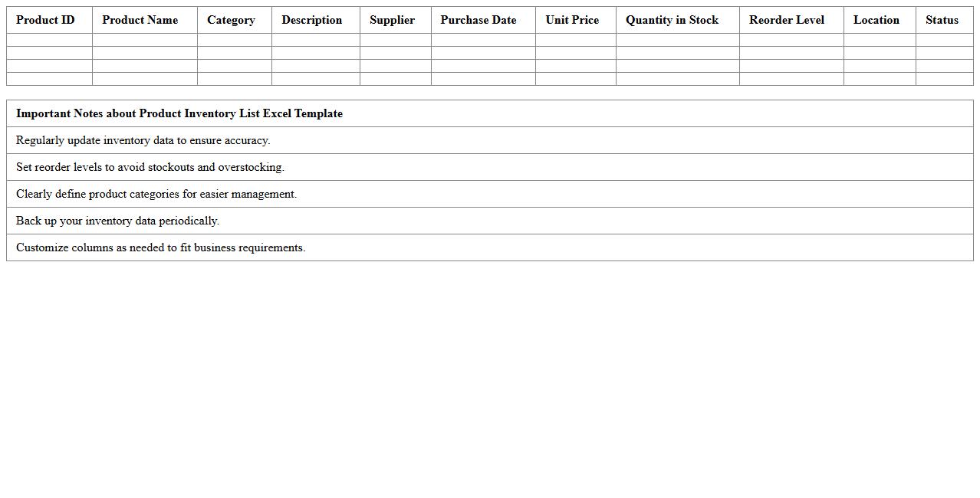Click the first empty cell under Unit Price
980x498 pixels.
click(575, 40)
